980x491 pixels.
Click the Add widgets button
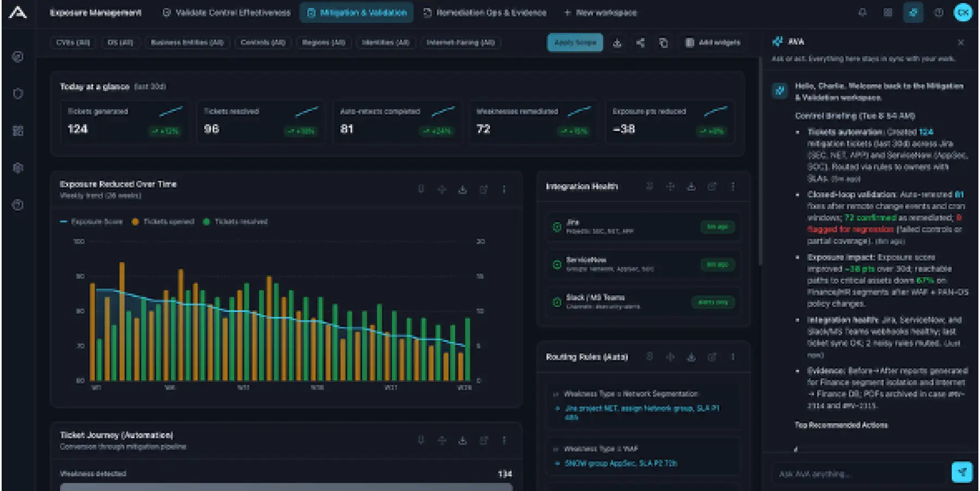tap(713, 42)
